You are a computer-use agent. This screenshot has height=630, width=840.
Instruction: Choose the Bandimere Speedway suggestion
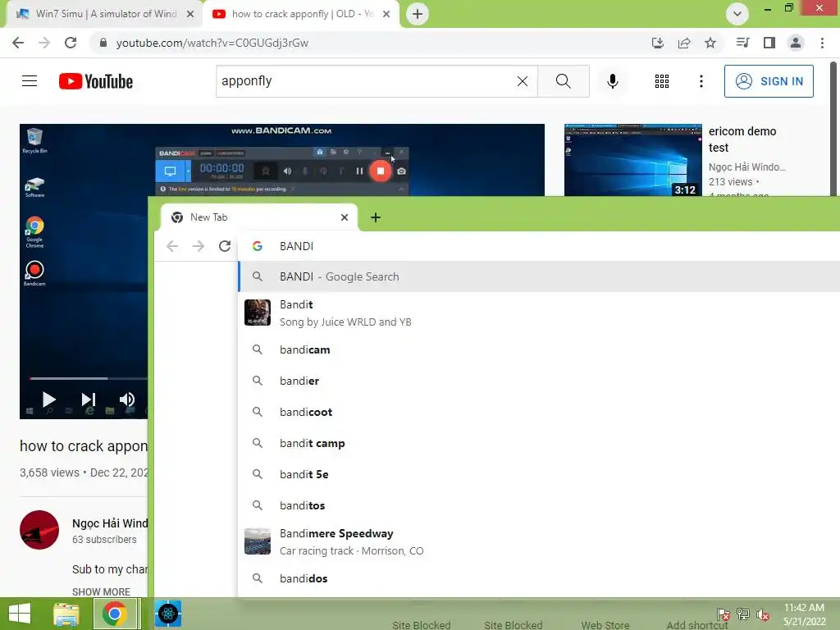pos(539,541)
